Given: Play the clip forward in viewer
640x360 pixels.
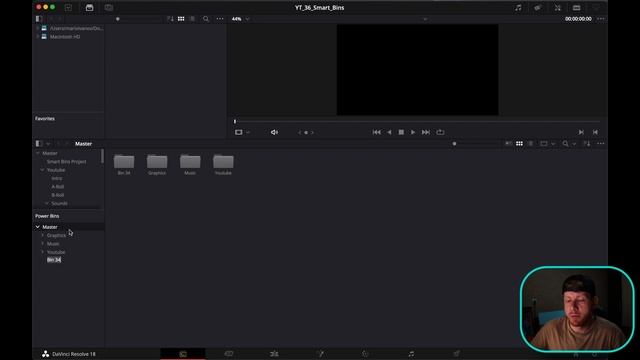Looking at the screenshot, I should pos(413,132).
